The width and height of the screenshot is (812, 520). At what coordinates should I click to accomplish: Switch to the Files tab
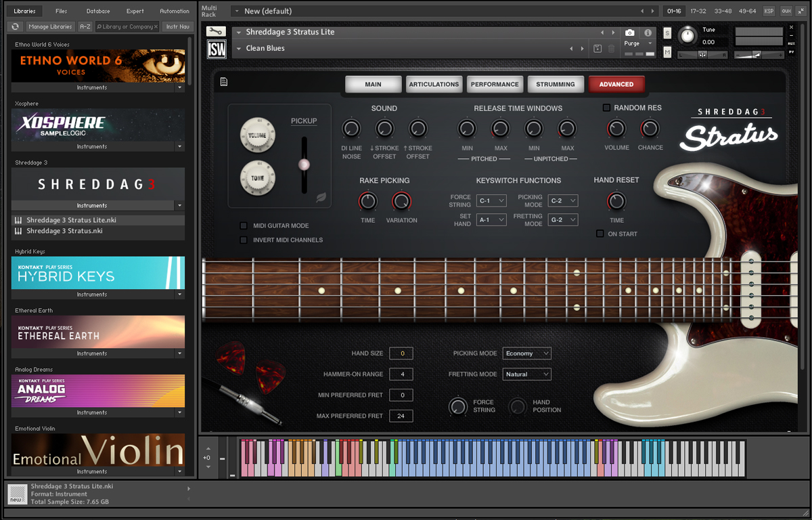coord(62,11)
